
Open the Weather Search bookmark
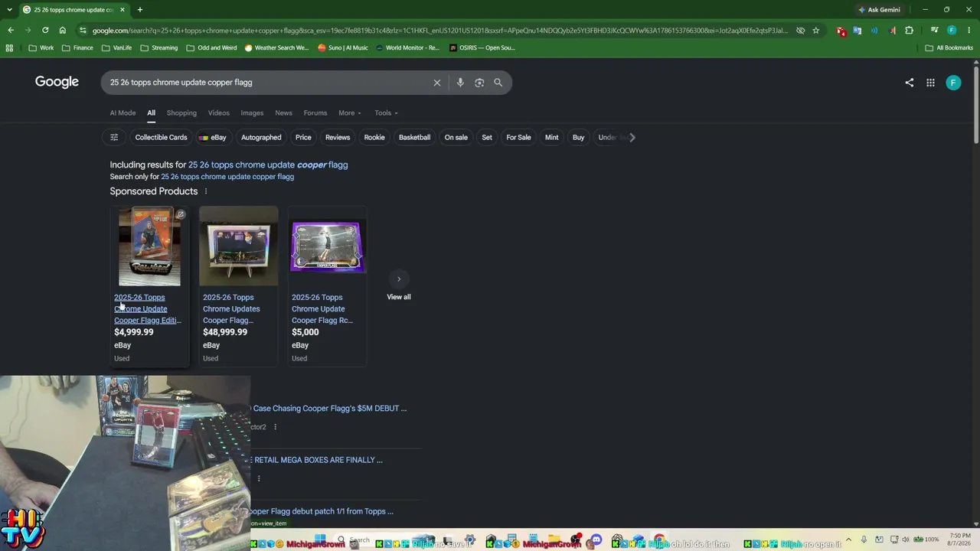point(277,47)
